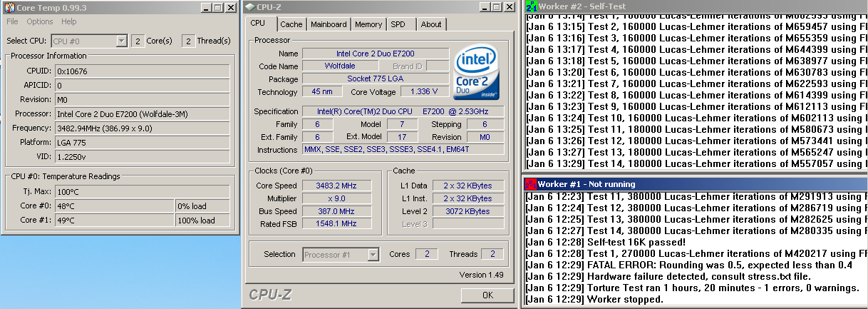Expand the Processor #1 selection dropdown
Viewport: 868px width, 309px height.
373,255
